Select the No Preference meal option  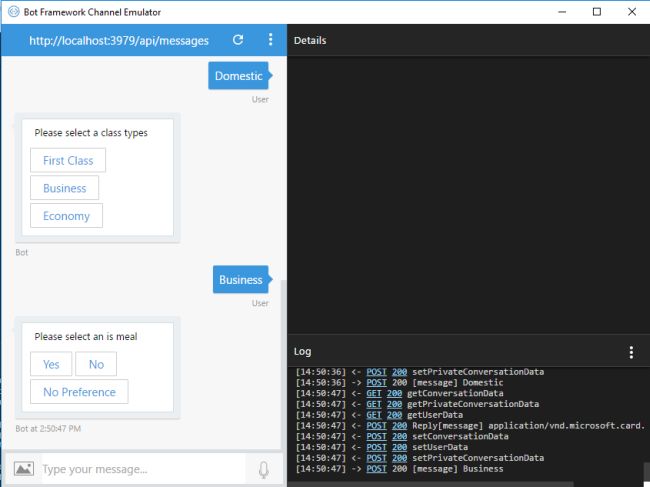(79, 392)
